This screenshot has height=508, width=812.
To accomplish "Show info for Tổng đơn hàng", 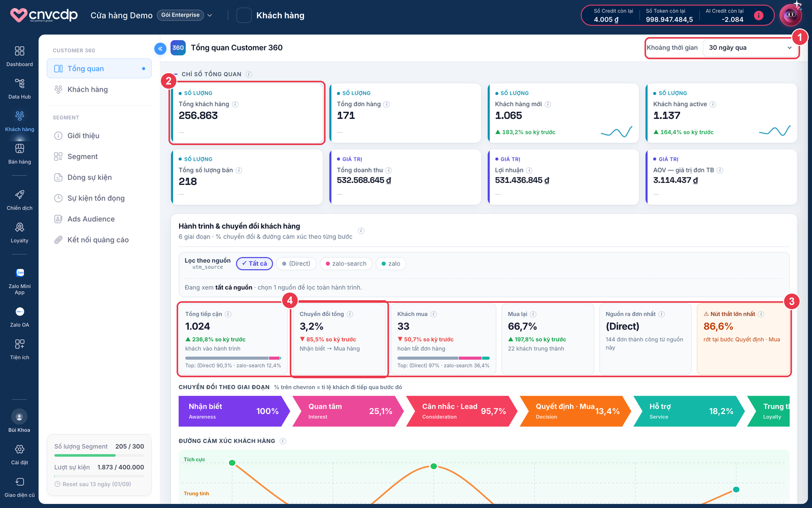I will [387, 104].
